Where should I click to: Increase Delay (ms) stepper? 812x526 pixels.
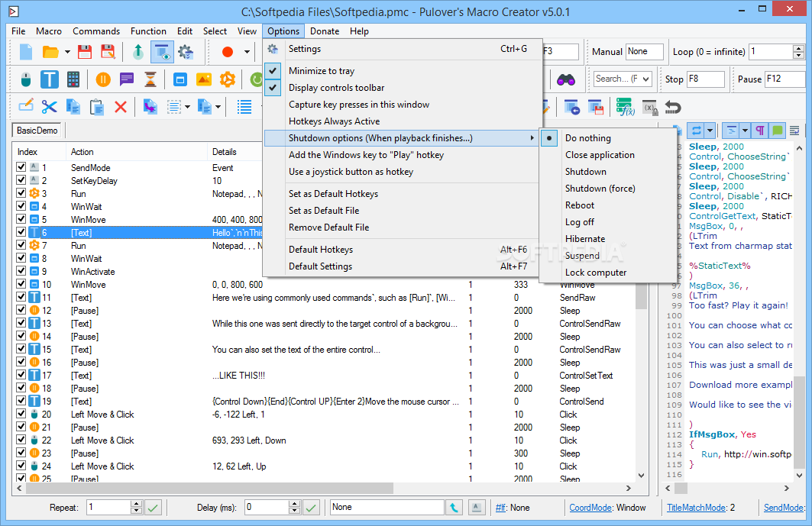click(294, 504)
